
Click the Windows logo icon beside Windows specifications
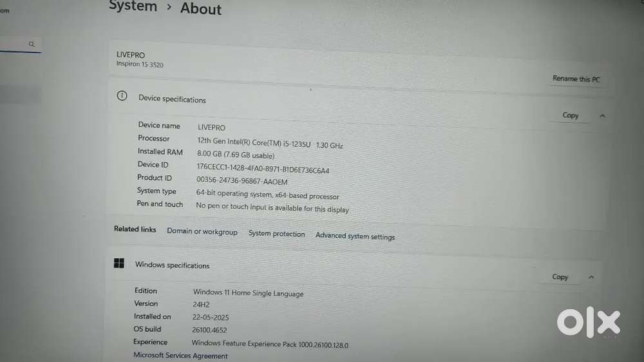pos(119,263)
